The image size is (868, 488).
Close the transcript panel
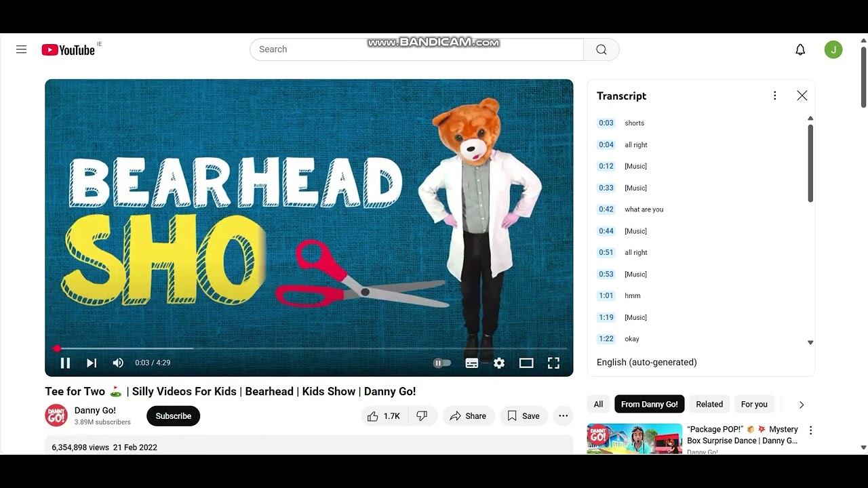(x=802, y=96)
